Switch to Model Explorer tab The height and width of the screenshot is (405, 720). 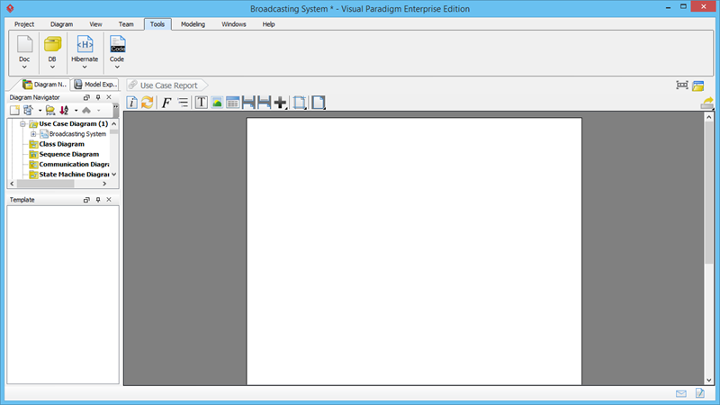(96, 84)
